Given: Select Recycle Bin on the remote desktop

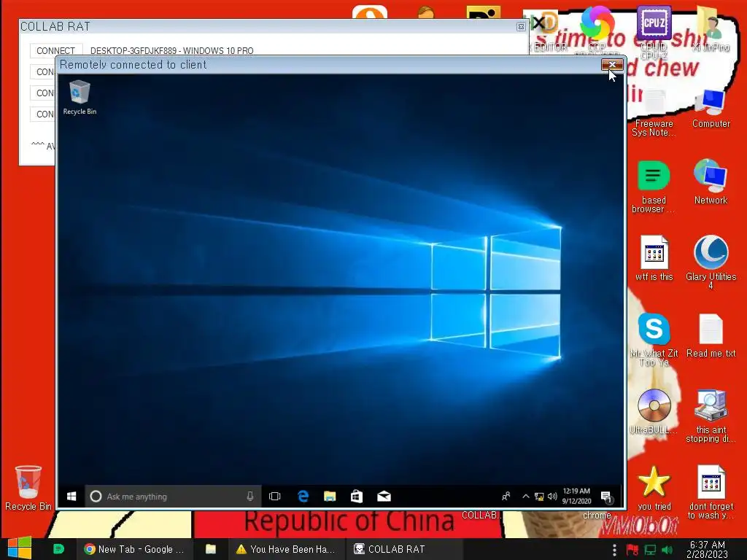Looking at the screenshot, I should tap(80, 98).
